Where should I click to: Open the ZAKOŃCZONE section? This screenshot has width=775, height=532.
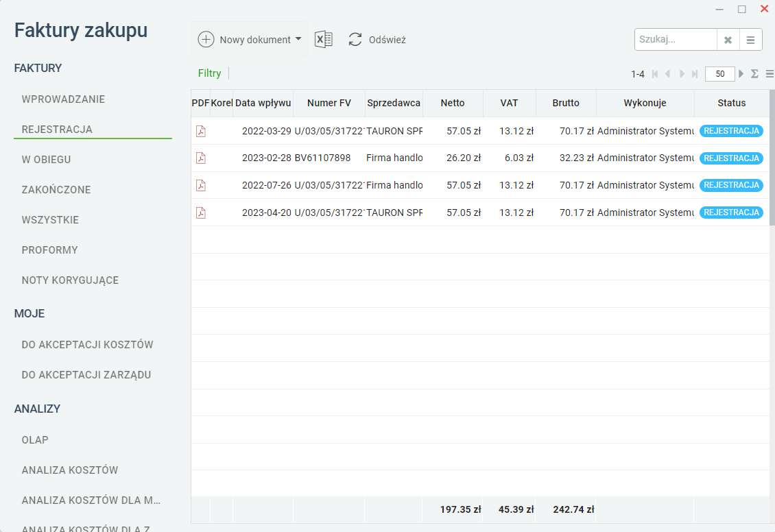[56, 190]
